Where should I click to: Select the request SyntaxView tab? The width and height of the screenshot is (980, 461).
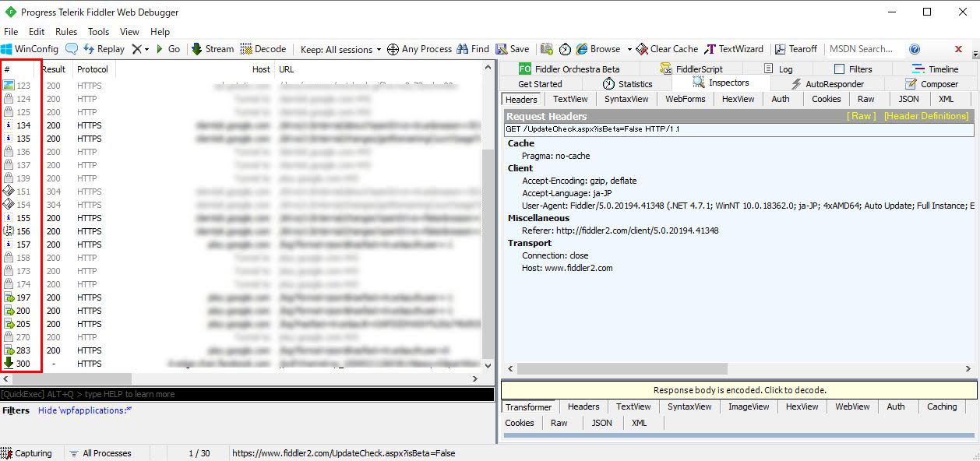coord(626,99)
